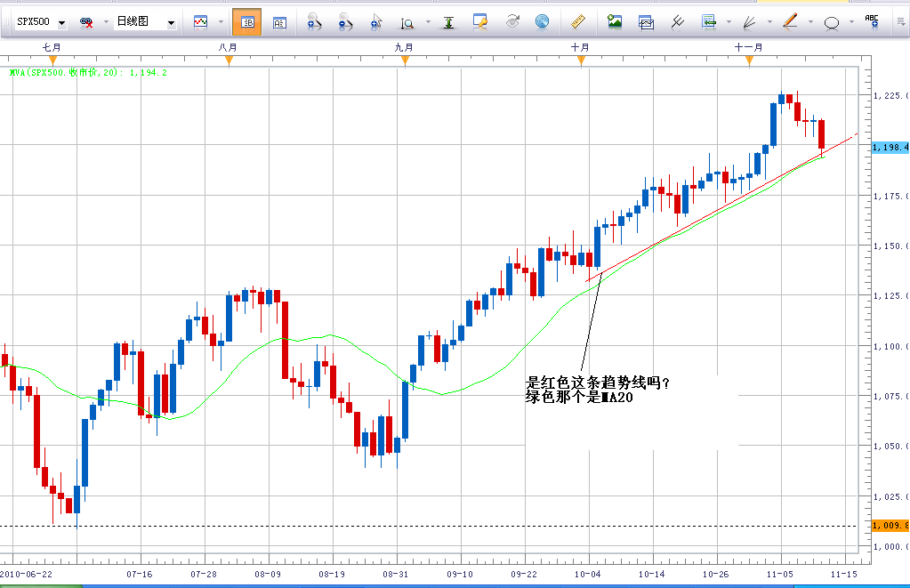Image resolution: width=910 pixels, height=588 pixels.
Task: Click the 1,050 price axis label
Action: coord(891,447)
